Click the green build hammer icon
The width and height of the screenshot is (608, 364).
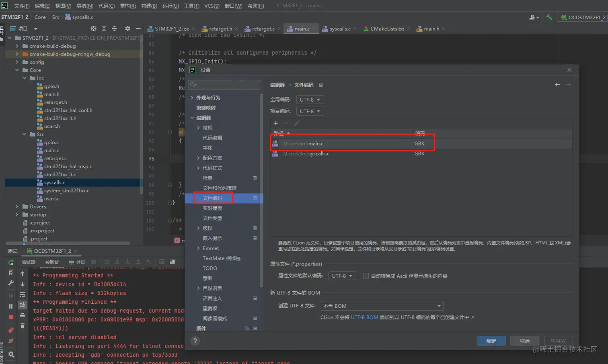pos(549,17)
